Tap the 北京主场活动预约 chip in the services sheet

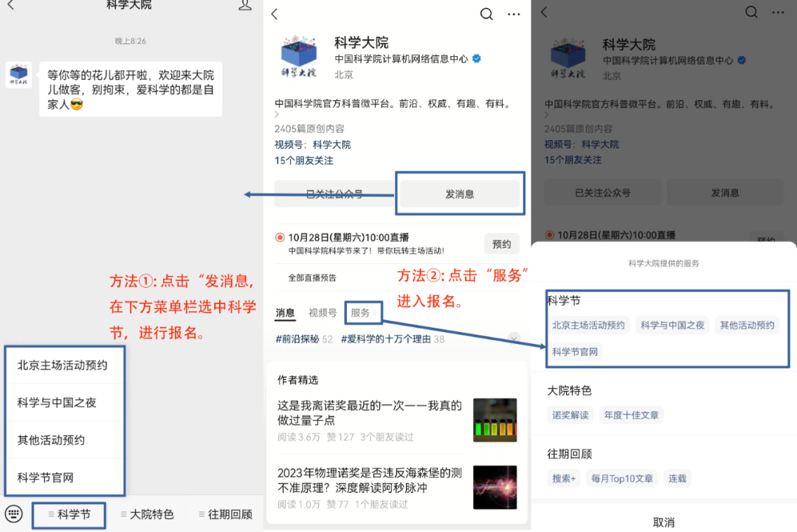589,325
